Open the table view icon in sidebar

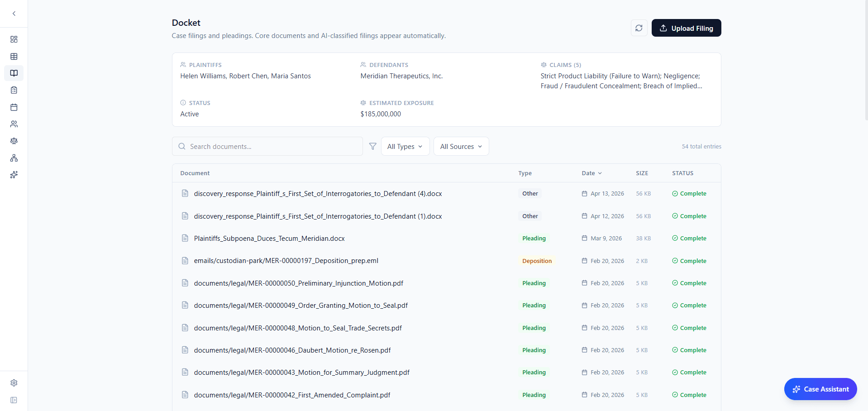pyautogui.click(x=14, y=57)
